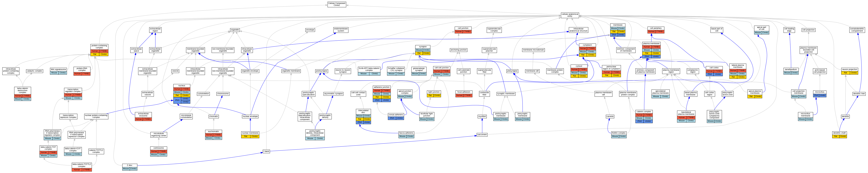Viewport: 868px width, 173px height.
Task: Click the 'somatodendritic compartment' node
Action: (x=857, y=30)
